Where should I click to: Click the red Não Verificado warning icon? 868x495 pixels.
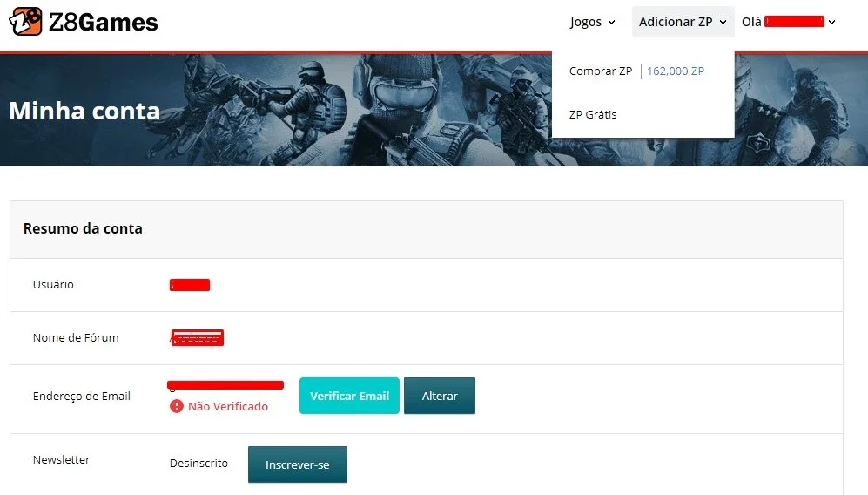pos(177,406)
